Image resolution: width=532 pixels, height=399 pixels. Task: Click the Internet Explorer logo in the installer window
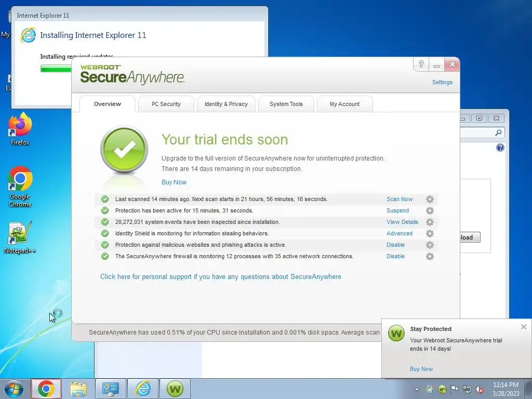[28, 35]
